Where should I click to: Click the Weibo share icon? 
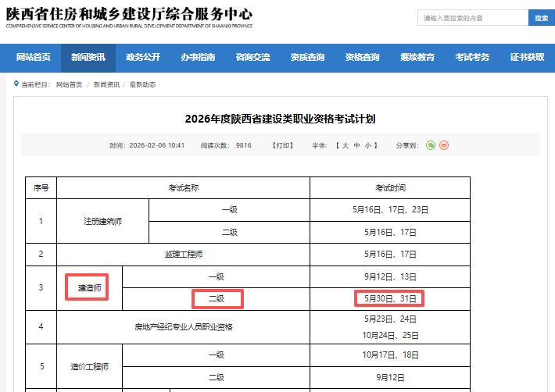tap(444, 145)
